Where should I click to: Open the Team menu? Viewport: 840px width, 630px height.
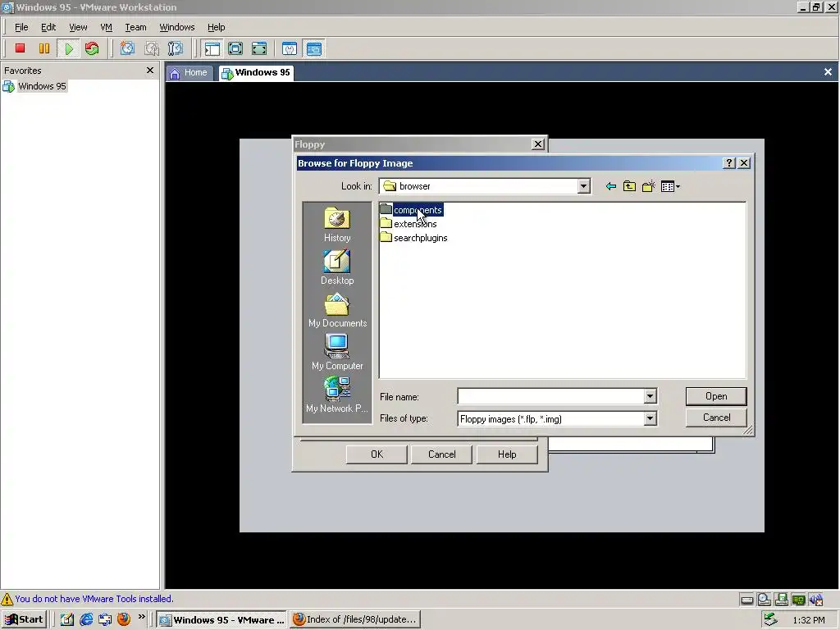point(135,27)
